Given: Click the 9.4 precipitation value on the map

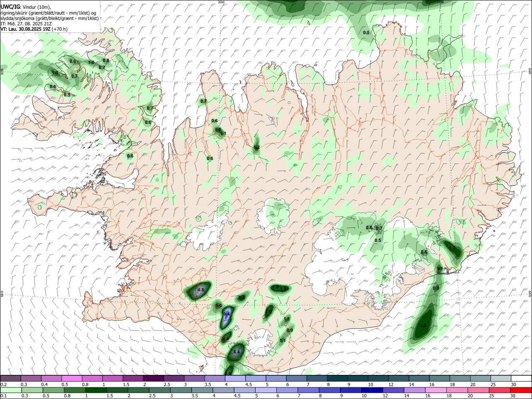Looking at the screenshot, I should (x=227, y=314).
